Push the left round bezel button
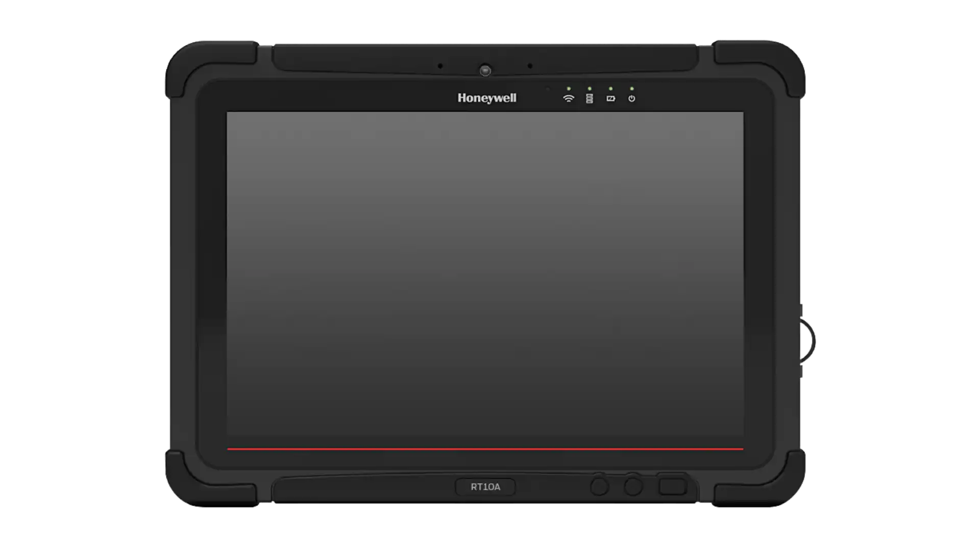The height and width of the screenshot is (551, 980). pos(600,486)
